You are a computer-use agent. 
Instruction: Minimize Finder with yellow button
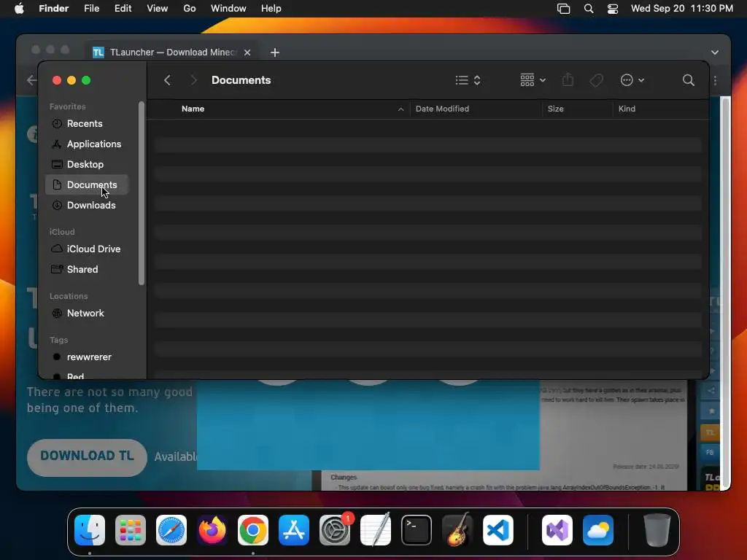[71, 80]
